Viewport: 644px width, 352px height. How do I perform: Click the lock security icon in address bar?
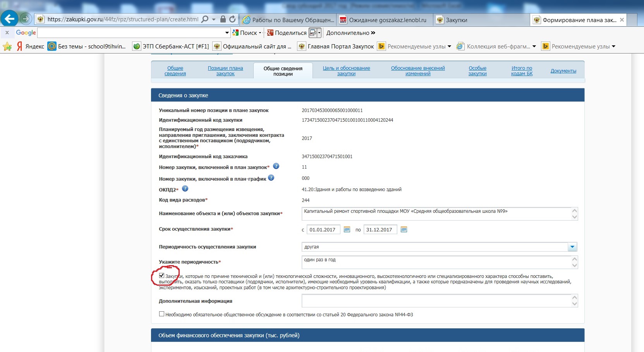(223, 19)
